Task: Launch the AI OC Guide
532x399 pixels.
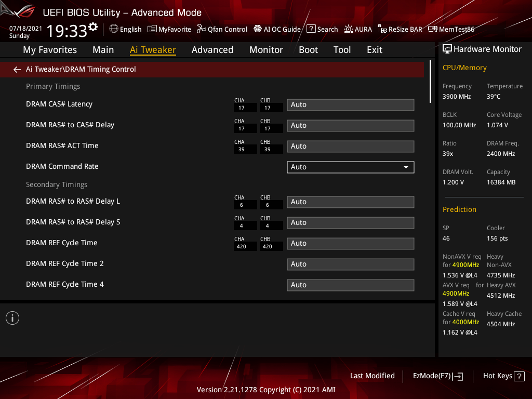Action: [277, 29]
